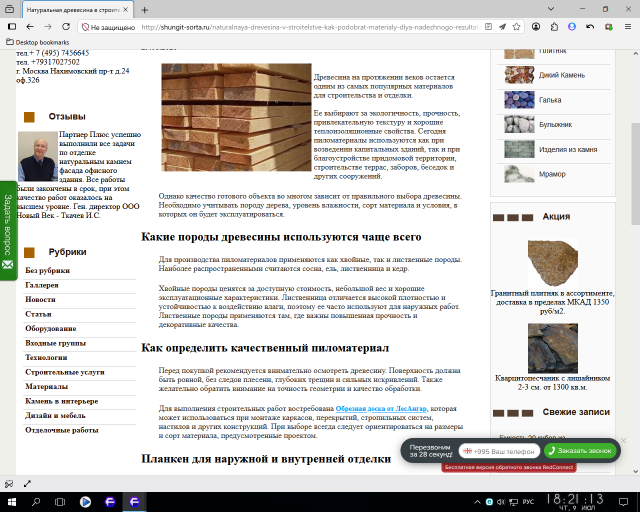This screenshot has width=640, height=512.
Task: Click the screenshot scissors icon in bottom bar
Action: pyautogui.click(x=9, y=484)
